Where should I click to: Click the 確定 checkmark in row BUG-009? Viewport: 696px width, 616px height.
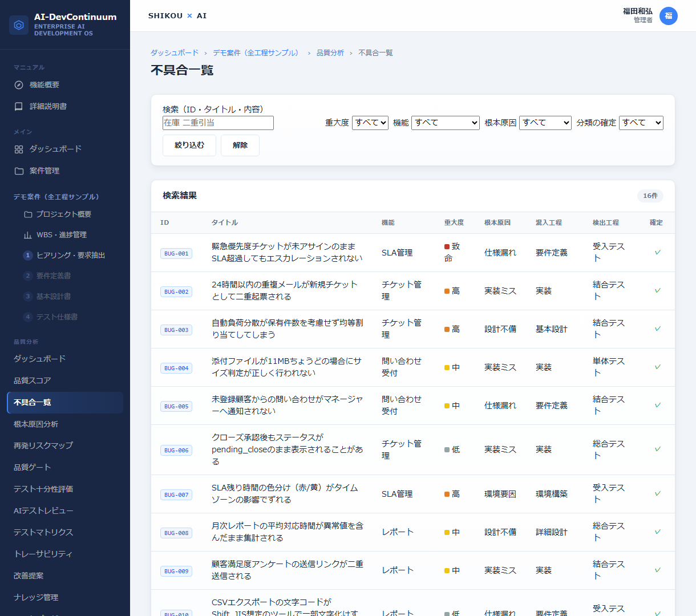[657, 570]
